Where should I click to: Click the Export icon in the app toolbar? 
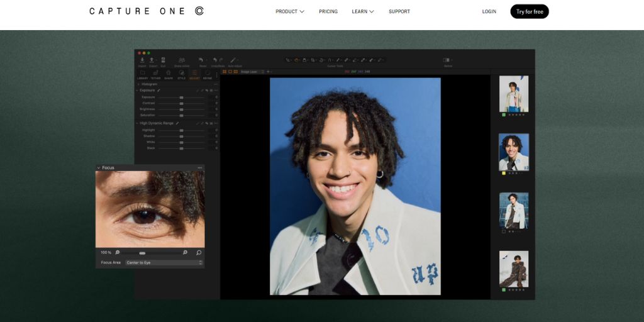tap(152, 60)
